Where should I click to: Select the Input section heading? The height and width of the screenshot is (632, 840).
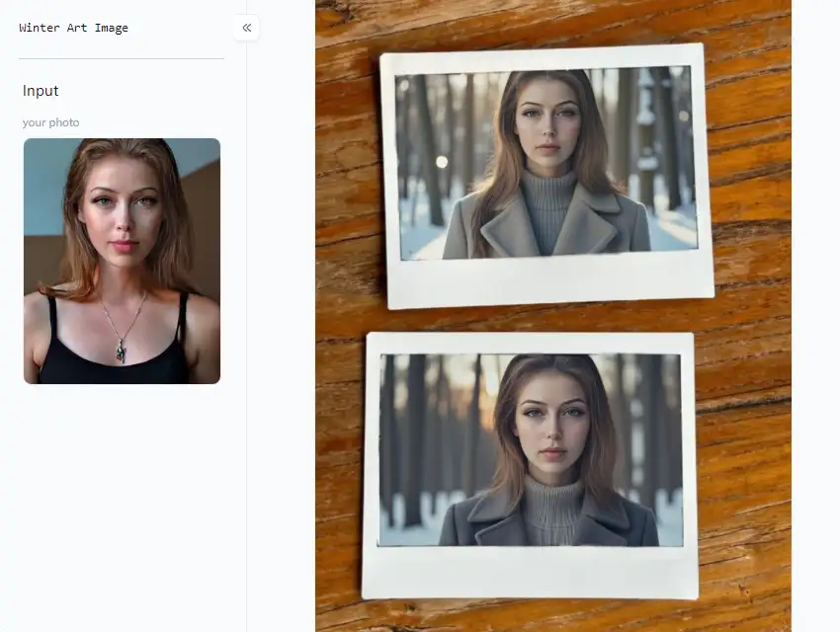[41, 91]
